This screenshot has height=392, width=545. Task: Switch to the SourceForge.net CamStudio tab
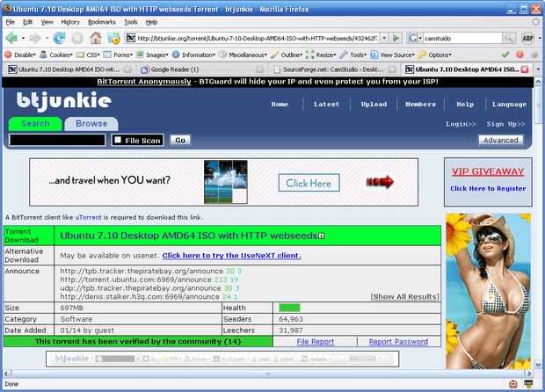click(x=334, y=69)
